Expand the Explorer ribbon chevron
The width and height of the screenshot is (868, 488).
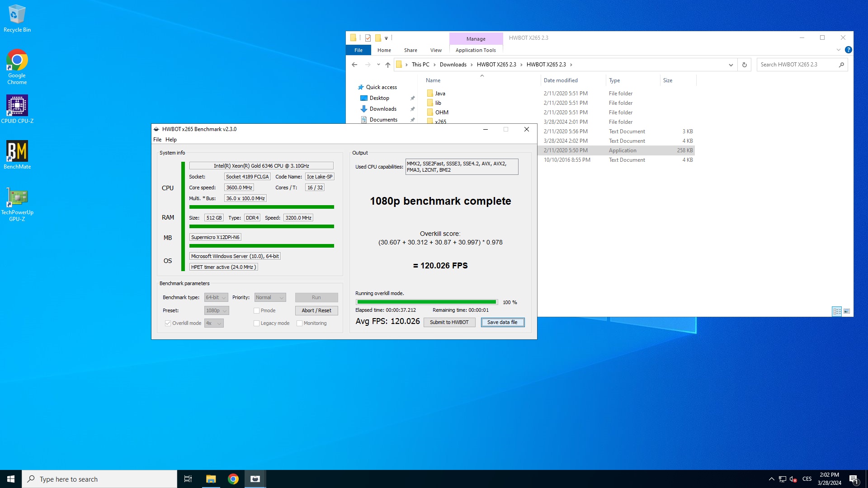pos(839,50)
